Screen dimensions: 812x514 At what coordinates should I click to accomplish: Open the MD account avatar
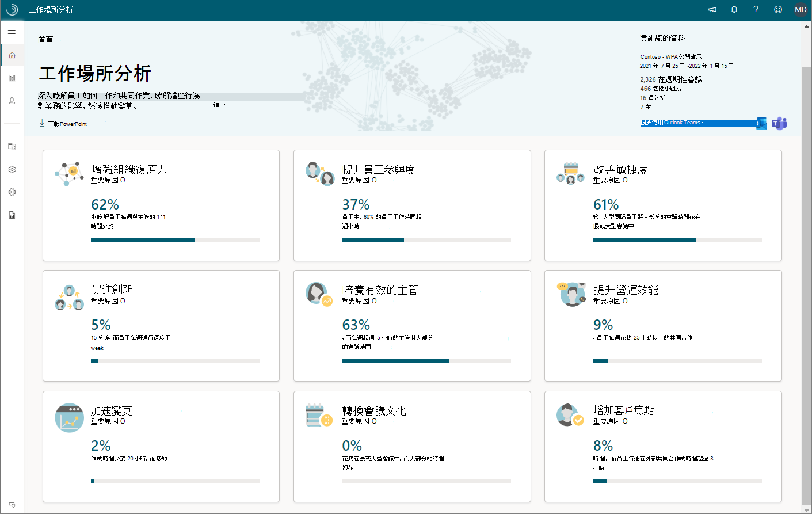tap(800, 10)
